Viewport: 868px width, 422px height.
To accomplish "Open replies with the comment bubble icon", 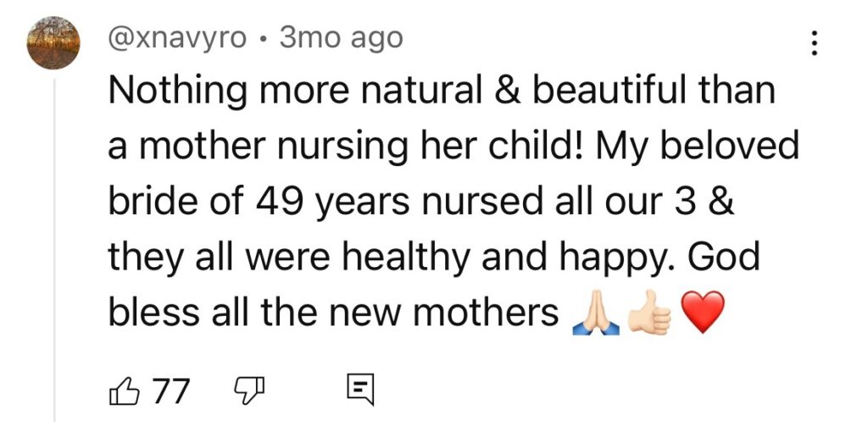I will pyautogui.click(x=360, y=391).
